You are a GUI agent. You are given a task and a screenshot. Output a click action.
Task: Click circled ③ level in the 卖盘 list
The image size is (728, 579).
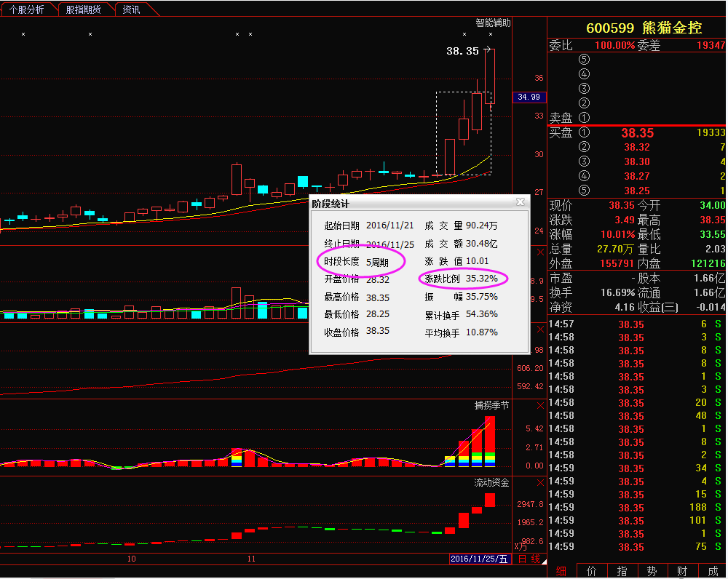584,88
